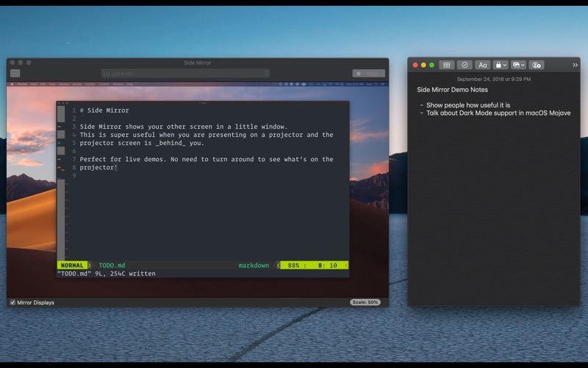588x368 pixels.
Task: Add people to this note
Action: (537, 65)
